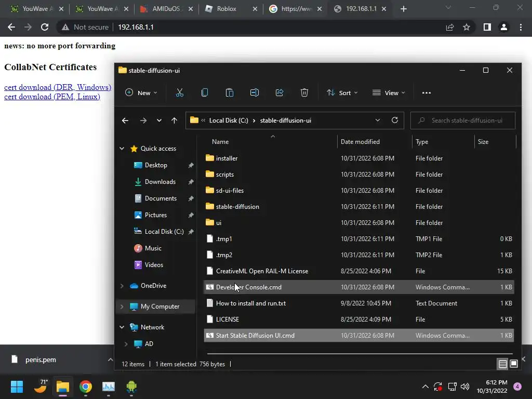532x399 pixels.
Task: Click the horizontal scrollbar in file list
Action: coord(360,353)
